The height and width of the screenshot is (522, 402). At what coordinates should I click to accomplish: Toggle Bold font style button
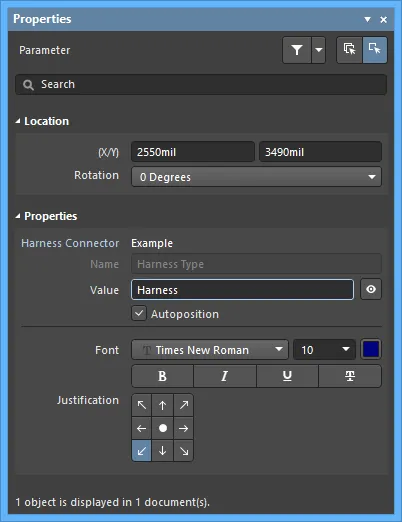(162, 376)
